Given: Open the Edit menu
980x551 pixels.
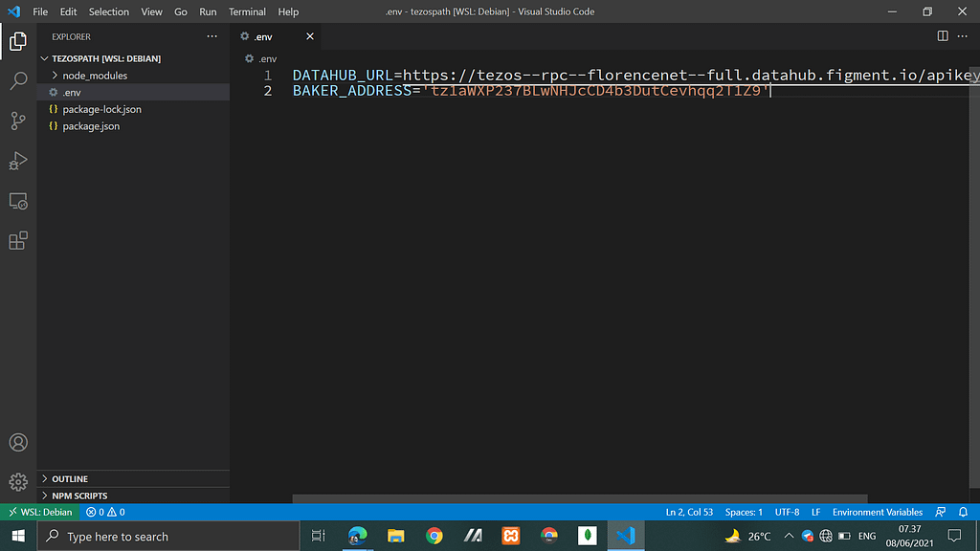Looking at the screenshot, I should pos(68,11).
